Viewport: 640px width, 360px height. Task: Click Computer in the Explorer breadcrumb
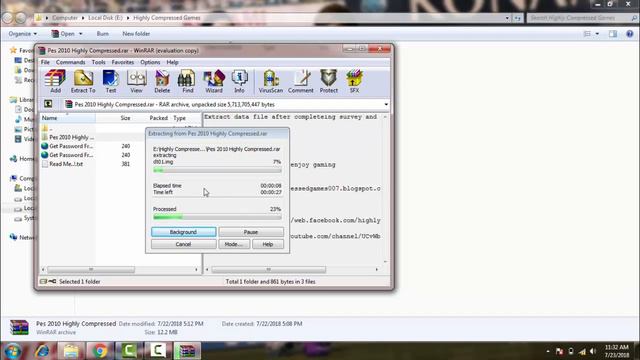click(x=65, y=18)
